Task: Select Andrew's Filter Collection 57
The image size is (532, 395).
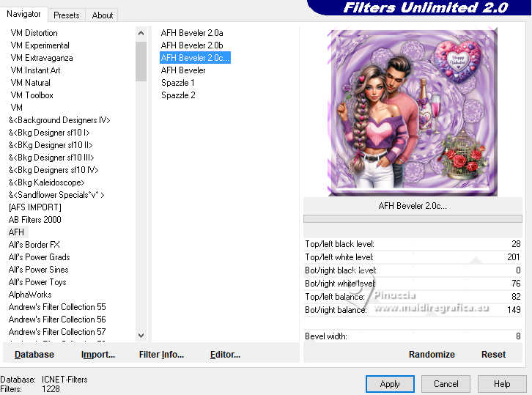Action: [57, 332]
